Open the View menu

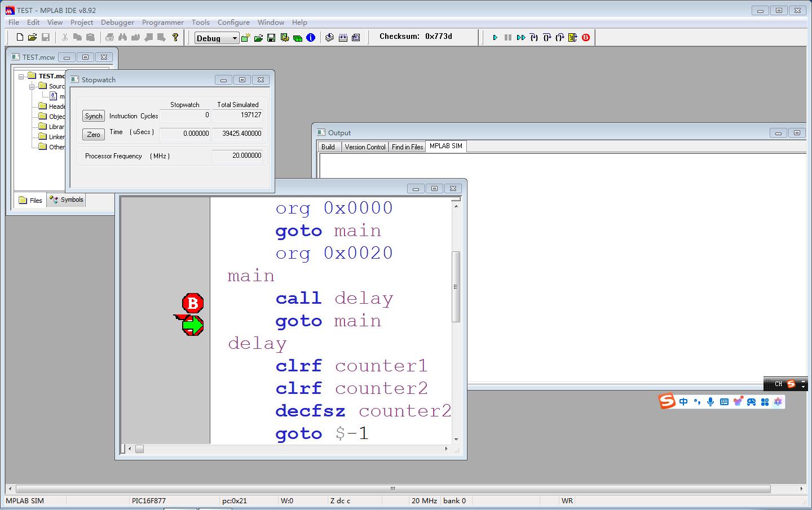55,22
